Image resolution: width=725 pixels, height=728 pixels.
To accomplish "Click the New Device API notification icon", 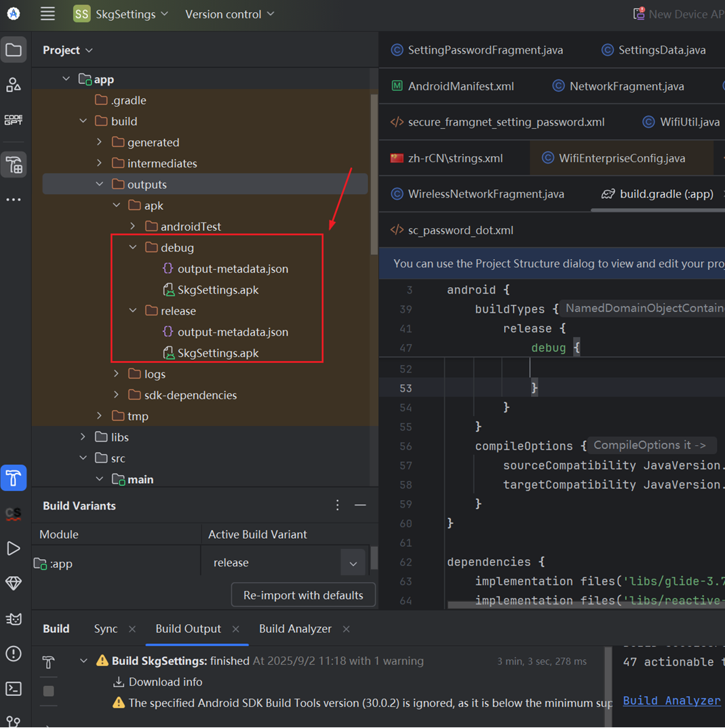I will [639, 13].
